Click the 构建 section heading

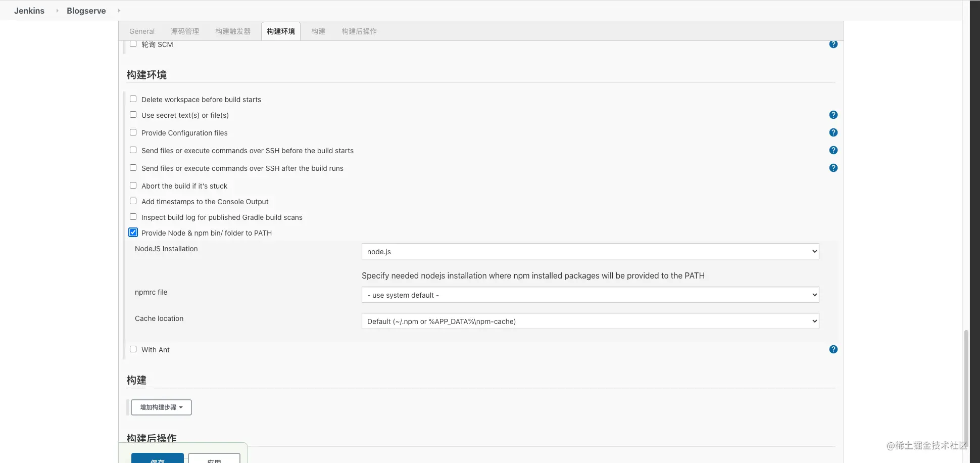(x=136, y=380)
